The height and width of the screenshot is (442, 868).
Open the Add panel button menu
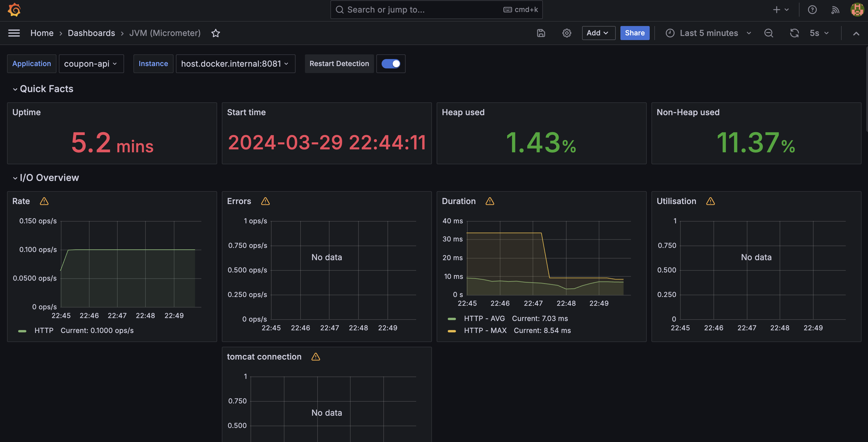click(598, 33)
